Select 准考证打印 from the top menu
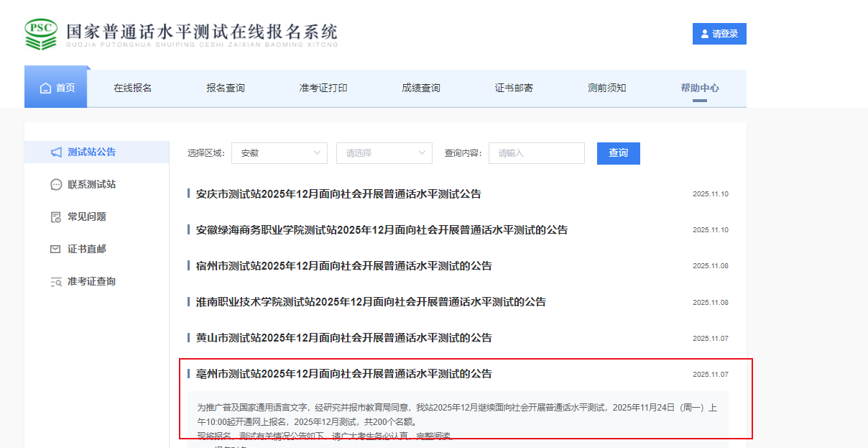The width and height of the screenshot is (868, 448). point(323,88)
